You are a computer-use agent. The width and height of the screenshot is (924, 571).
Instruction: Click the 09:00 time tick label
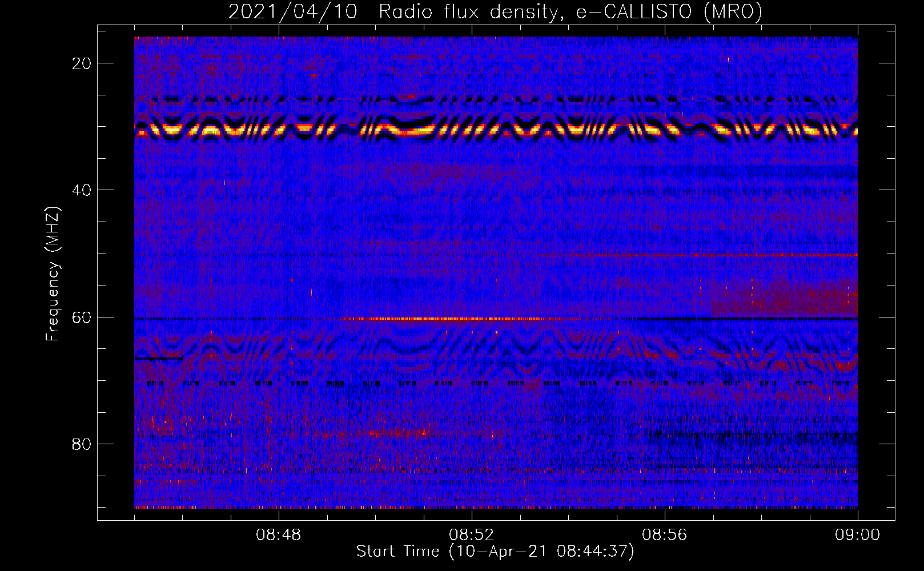(858, 535)
